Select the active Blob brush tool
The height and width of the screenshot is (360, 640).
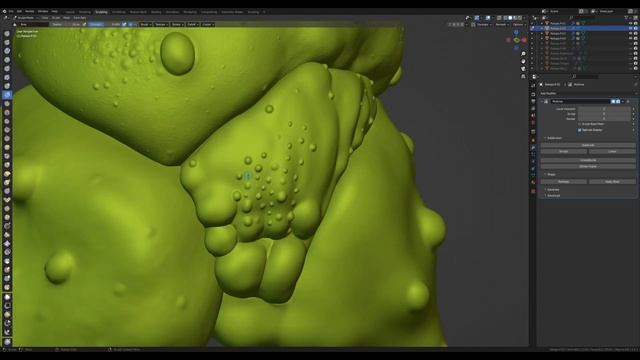coord(7,95)
